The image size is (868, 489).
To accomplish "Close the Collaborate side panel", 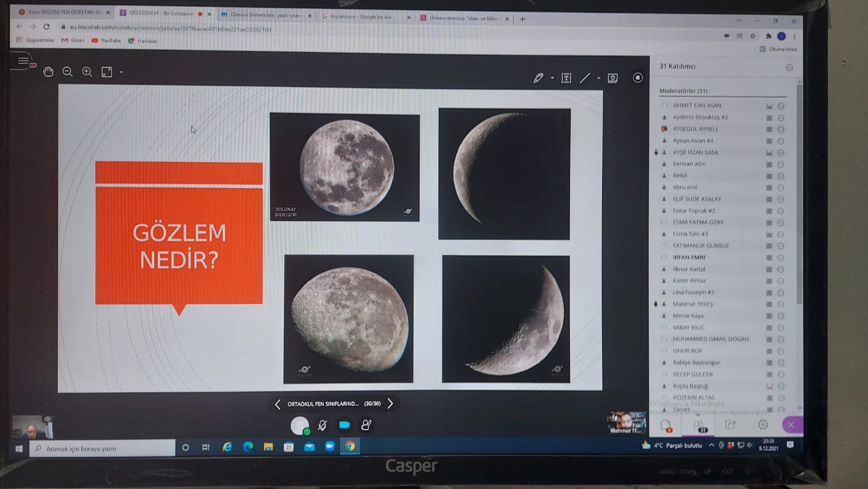I will (791, 425).
